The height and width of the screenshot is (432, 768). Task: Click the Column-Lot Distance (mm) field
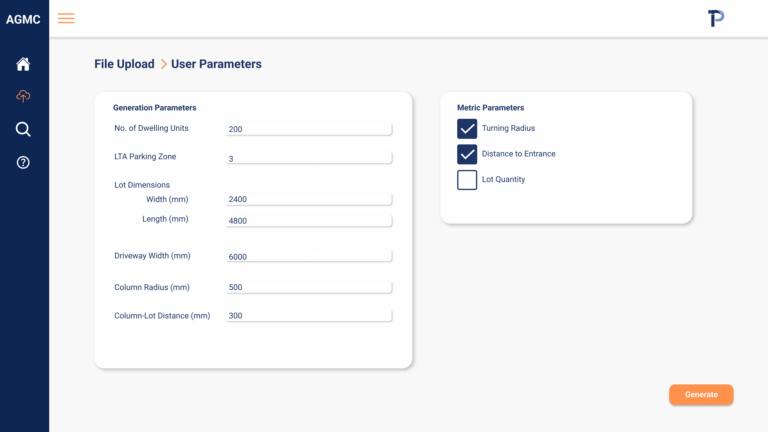click(x=309, y=315)
